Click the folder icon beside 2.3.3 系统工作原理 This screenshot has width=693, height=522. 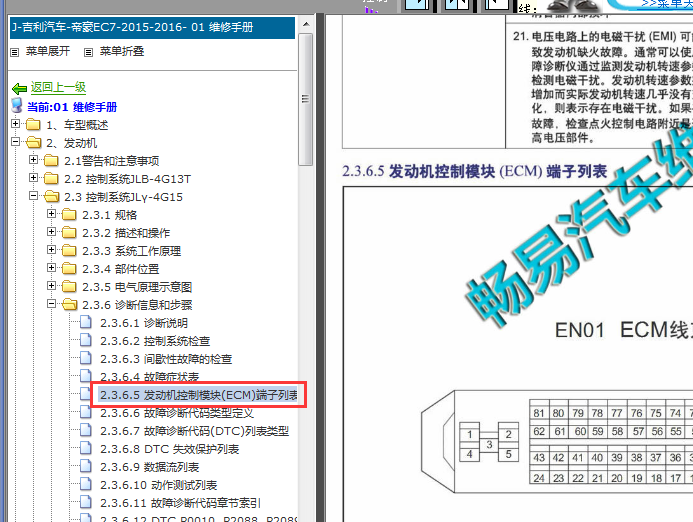coord(69,251)
